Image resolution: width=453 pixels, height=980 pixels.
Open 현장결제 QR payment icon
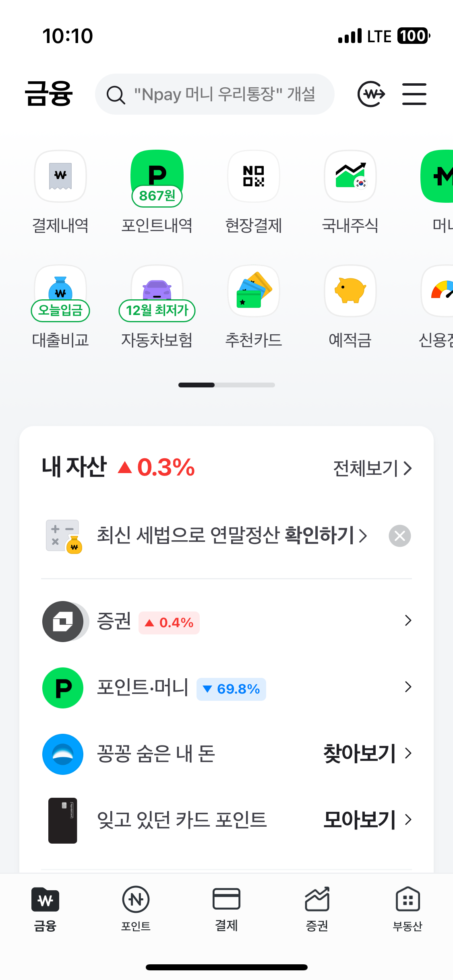point(254,176)
